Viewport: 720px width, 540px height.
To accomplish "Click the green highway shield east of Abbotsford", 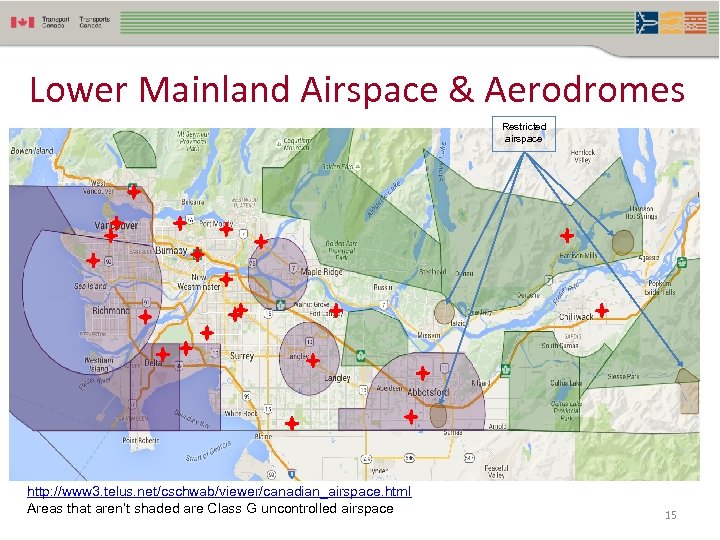I will 505,369.
